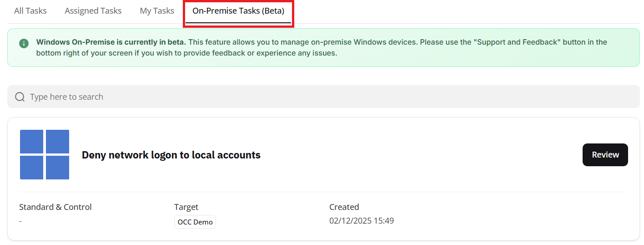Open the 'Deny network logon to local accounts' task
Image resolution: width=644 pixels, height=245 pixels.
click(x=605, y=155)
